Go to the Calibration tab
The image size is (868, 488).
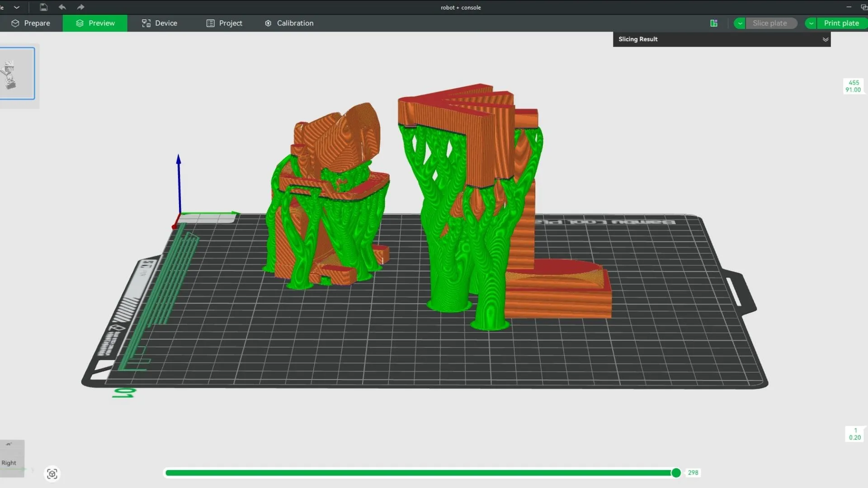(x=289, y=23)
